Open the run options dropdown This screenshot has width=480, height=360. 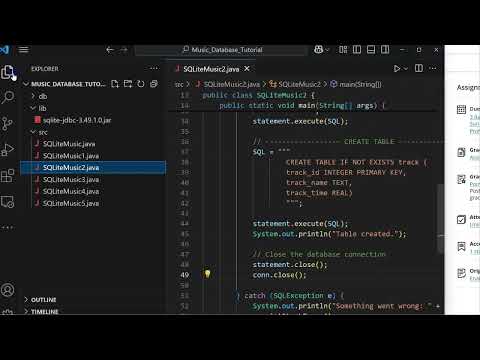click(406, 69)
